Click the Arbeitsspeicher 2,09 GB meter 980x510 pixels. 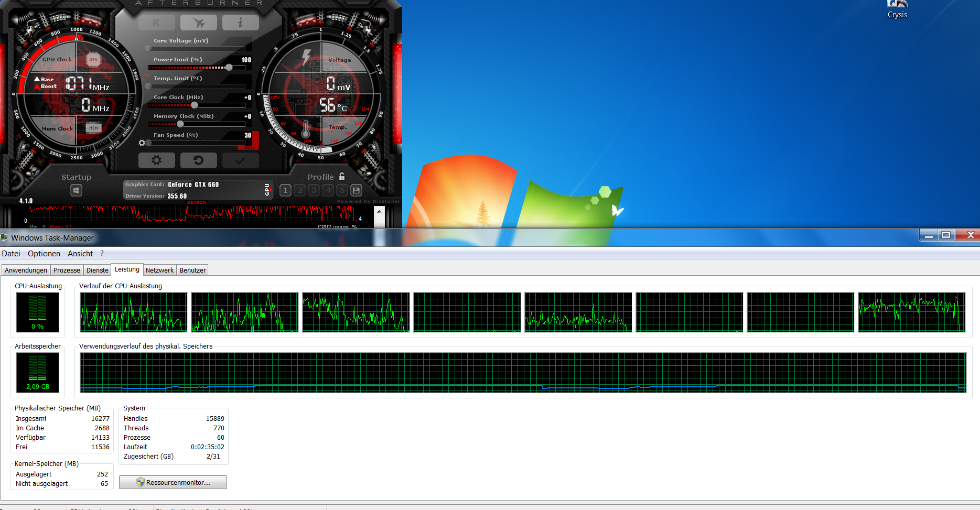click(x=37, y=373)
